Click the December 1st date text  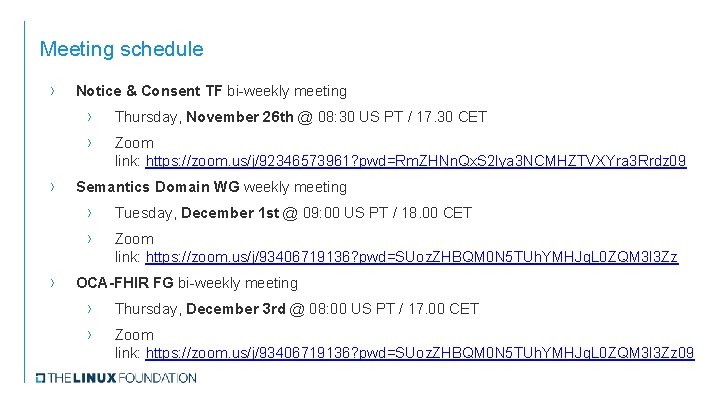tap(230, 213)
